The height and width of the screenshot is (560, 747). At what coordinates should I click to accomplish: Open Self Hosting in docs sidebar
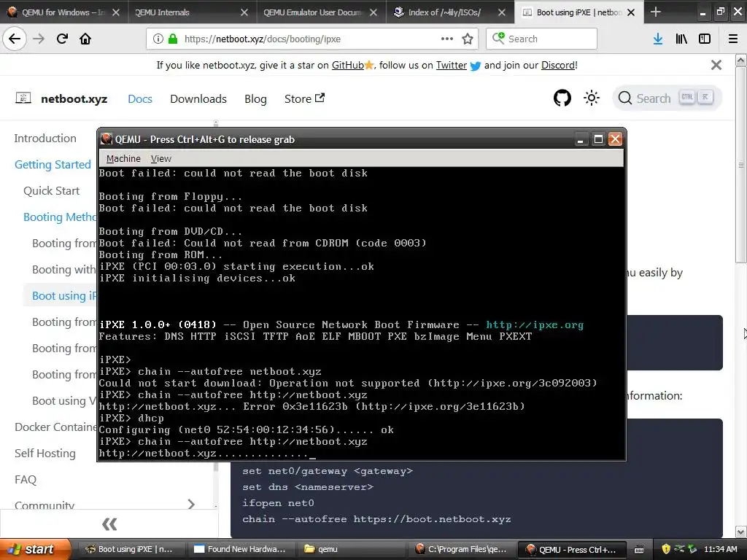[45, 453]
